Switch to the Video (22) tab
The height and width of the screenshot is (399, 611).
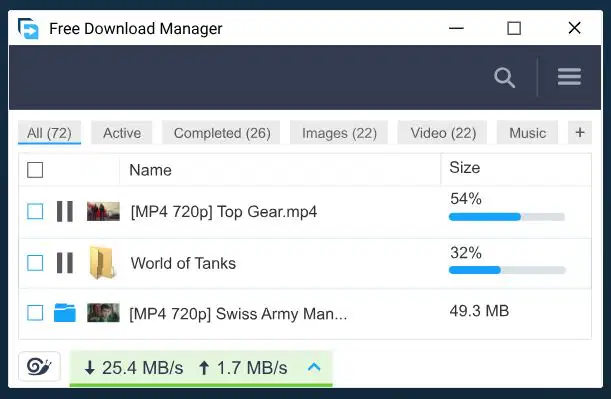(443, 133)
